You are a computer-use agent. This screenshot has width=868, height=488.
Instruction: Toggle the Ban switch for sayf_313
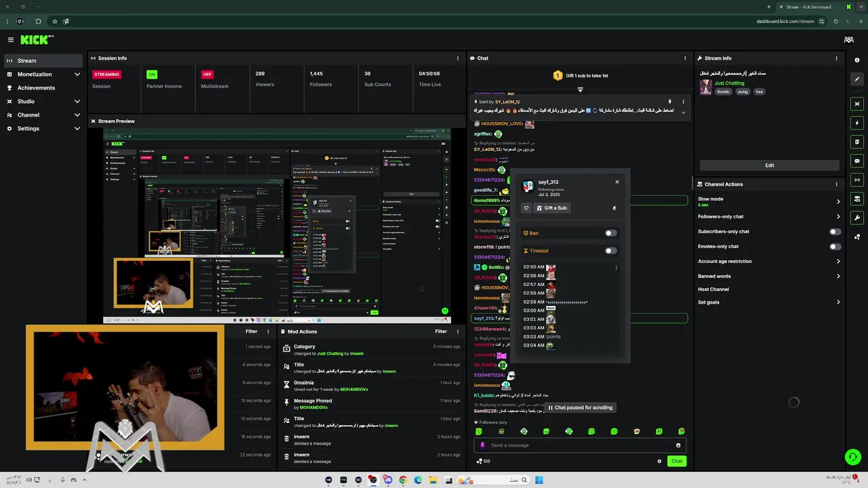point(611,233)
